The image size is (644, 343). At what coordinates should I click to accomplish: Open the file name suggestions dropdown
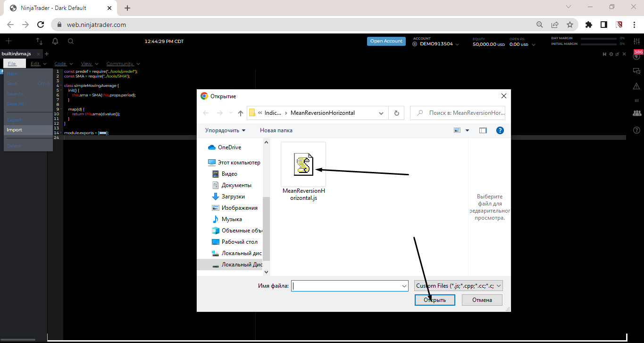point(404,286)
